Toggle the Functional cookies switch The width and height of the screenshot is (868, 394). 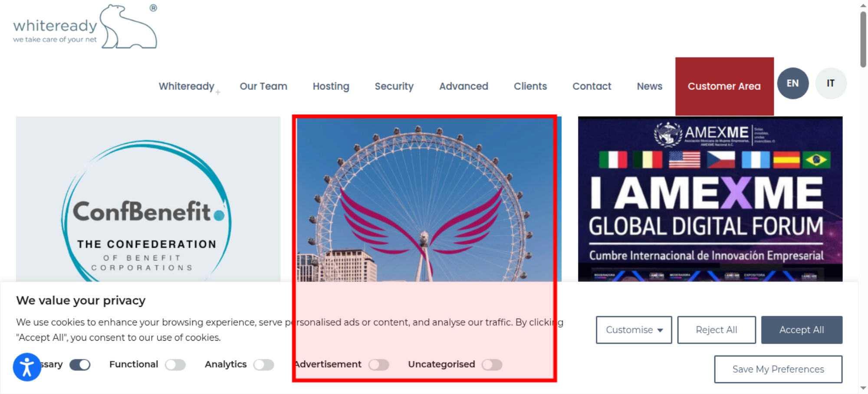pos(175,364)
